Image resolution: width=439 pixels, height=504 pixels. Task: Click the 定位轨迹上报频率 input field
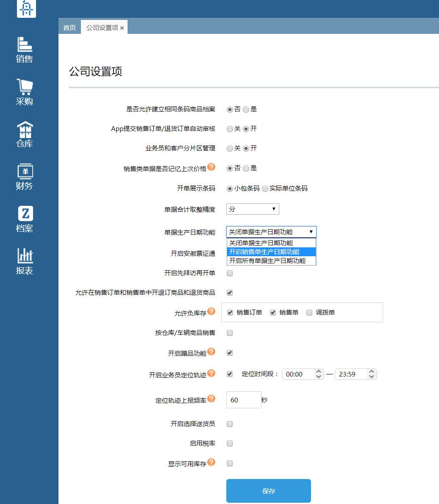click(244, 400)
